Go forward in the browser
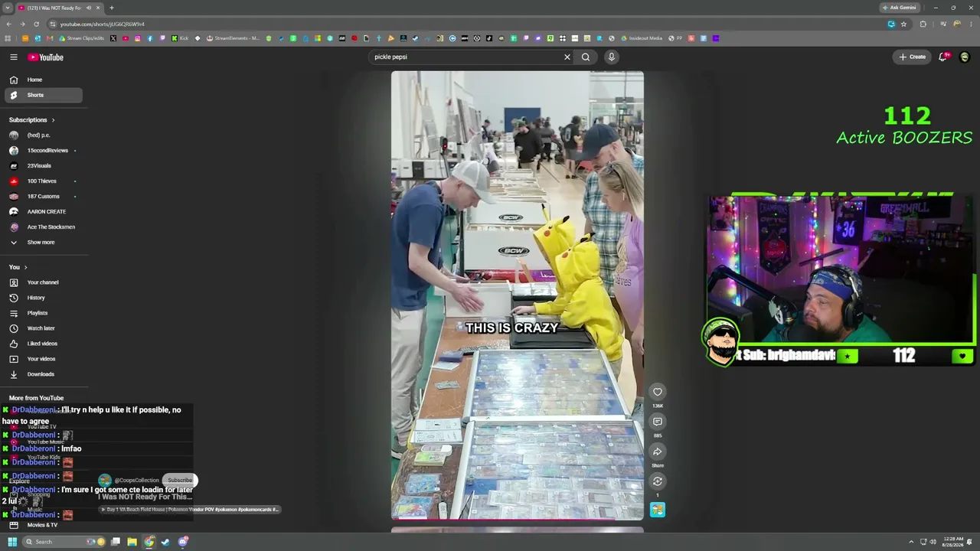 [x=22, y=24]
